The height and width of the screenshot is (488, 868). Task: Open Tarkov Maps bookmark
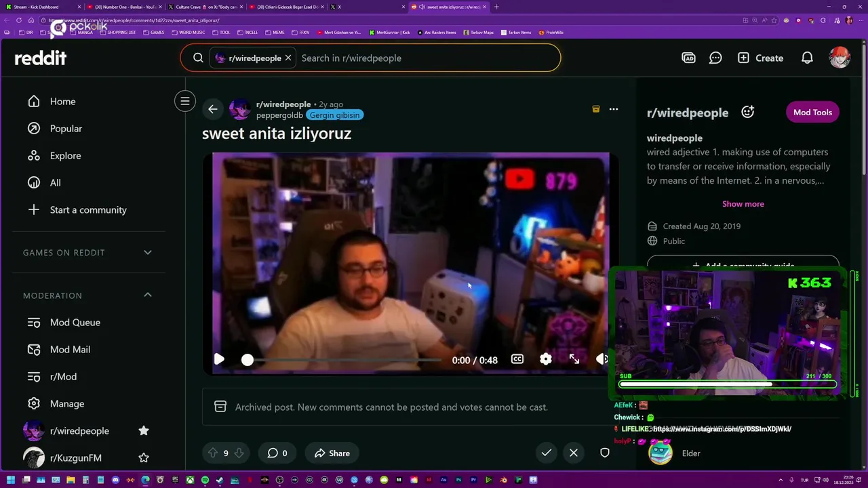(x=478, y=33)
